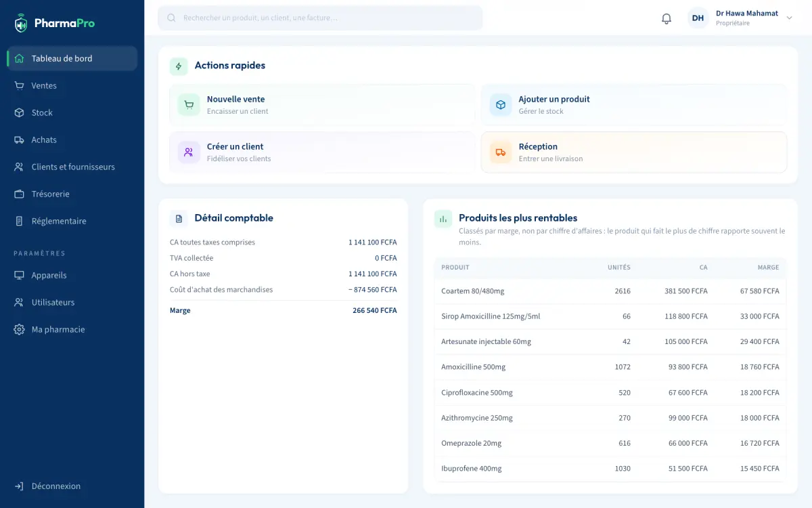Click the green cart icon of Nouvelle vente
Viewport: 812px width, 508px height.
coord(189,105)
